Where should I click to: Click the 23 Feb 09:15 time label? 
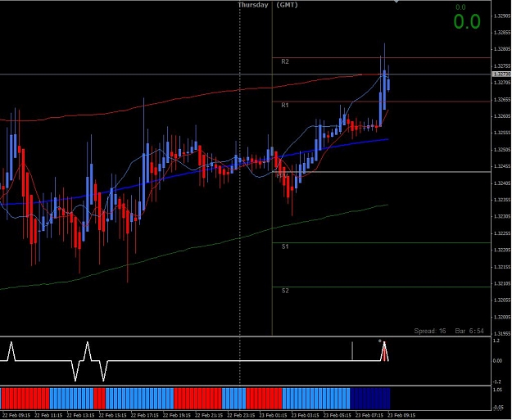coord(401,415)
